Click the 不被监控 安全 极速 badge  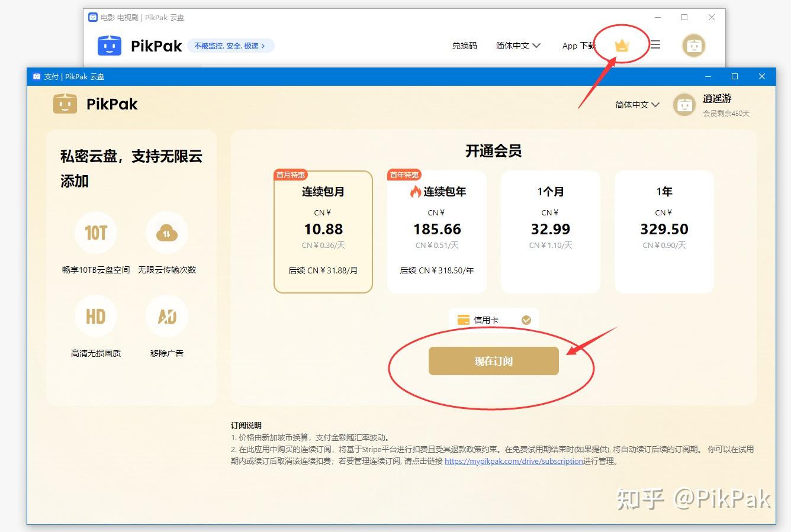231,45
